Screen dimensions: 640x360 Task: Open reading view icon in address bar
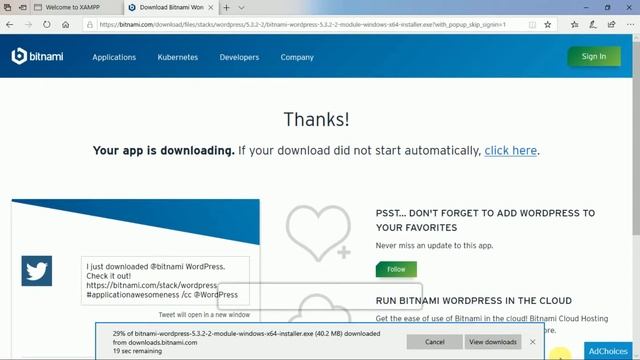(532, 24)
